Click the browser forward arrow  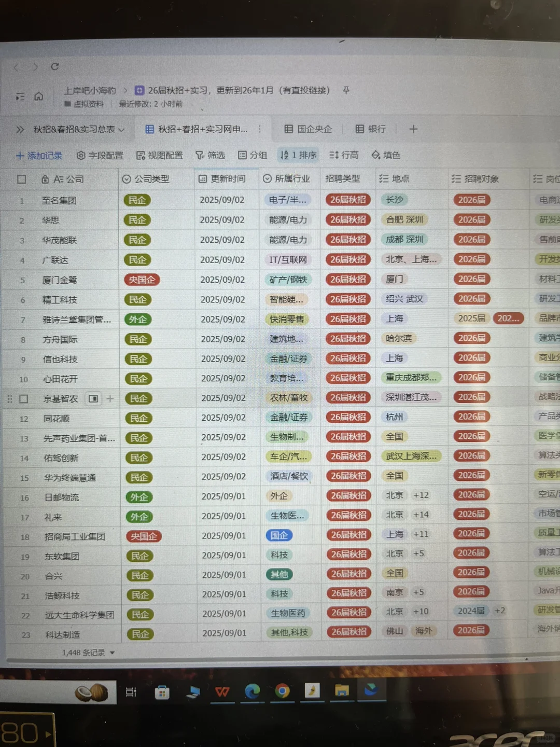(35, 67)
